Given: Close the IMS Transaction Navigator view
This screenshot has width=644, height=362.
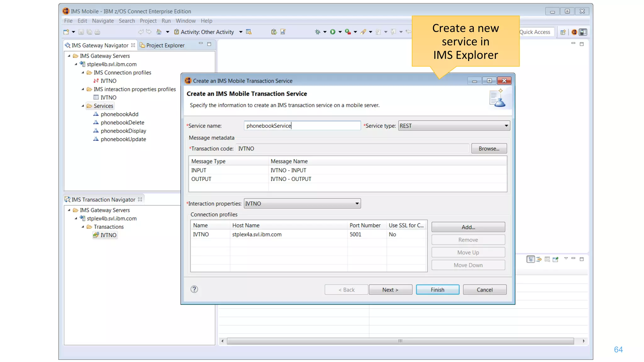Looking at the screenshot, I should pos(140,199).
